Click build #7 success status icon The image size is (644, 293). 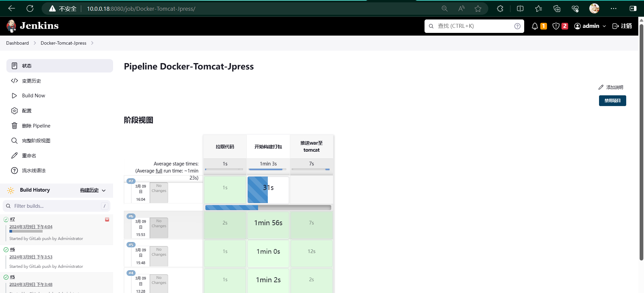pyautogui.click(x=6, y=219)
